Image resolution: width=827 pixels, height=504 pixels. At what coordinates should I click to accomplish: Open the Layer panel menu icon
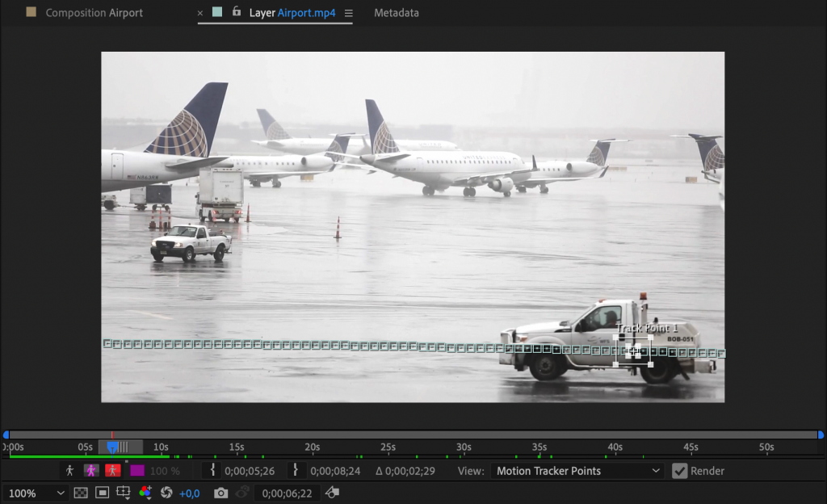point(348,13)
